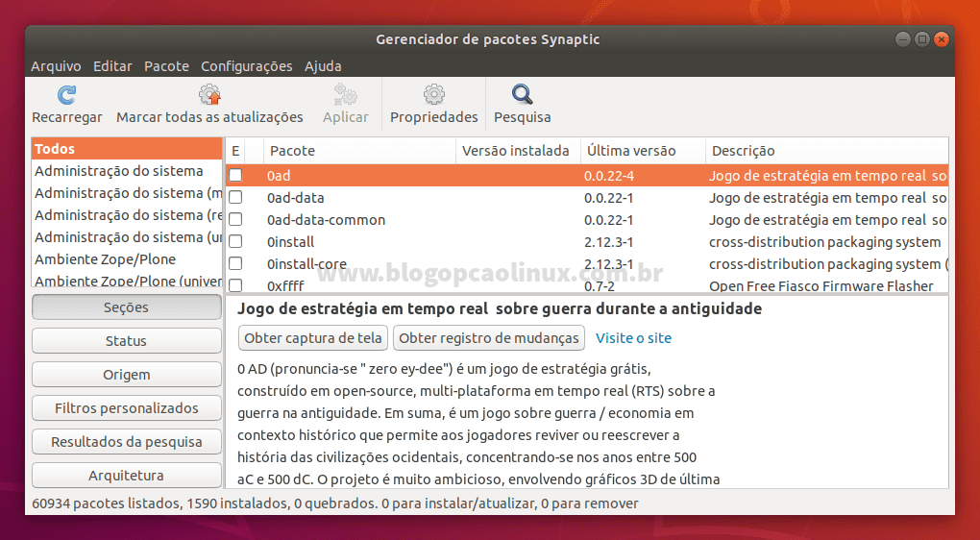Click Obter registro de mudanças button
The image size is (980, 540).
pyautogui.click(x=489, y=338)
